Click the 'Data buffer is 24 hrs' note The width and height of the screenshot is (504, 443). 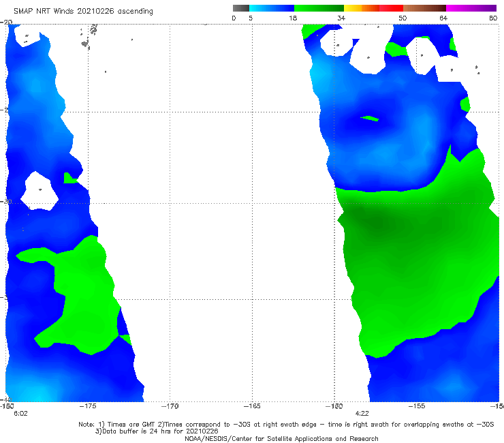pos(157,431)
